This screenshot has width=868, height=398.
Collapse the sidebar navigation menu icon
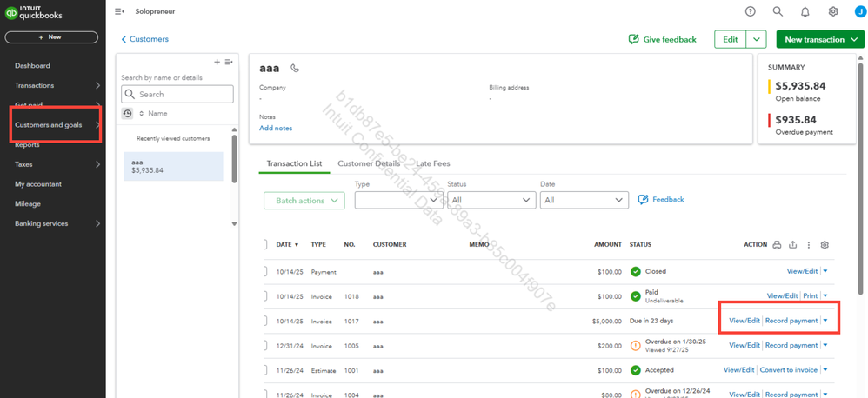(x=119, y=11)
